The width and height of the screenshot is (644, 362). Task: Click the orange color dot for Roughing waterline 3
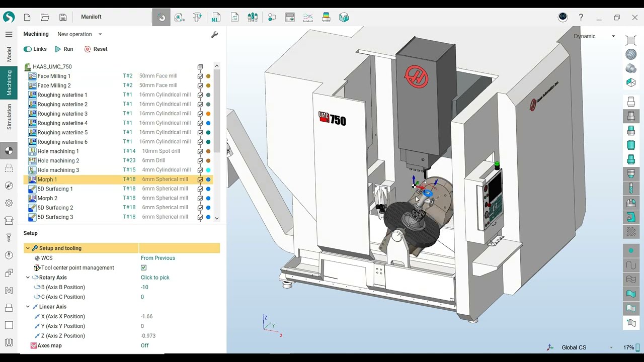pos(208,114)
